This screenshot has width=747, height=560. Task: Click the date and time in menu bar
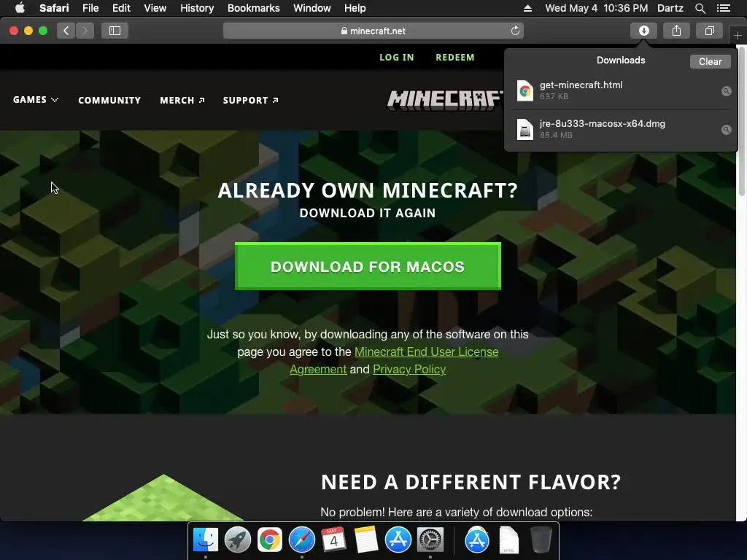pyautogui.click(x=596, y=8)
